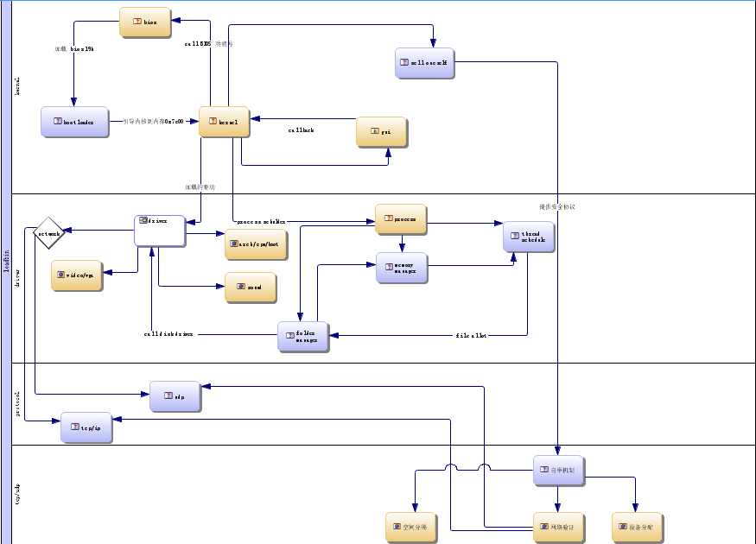Image resolution: width=756 pixels, height=544 pixels.
Task: Click the 'callback' connector label
Action: 302,130
